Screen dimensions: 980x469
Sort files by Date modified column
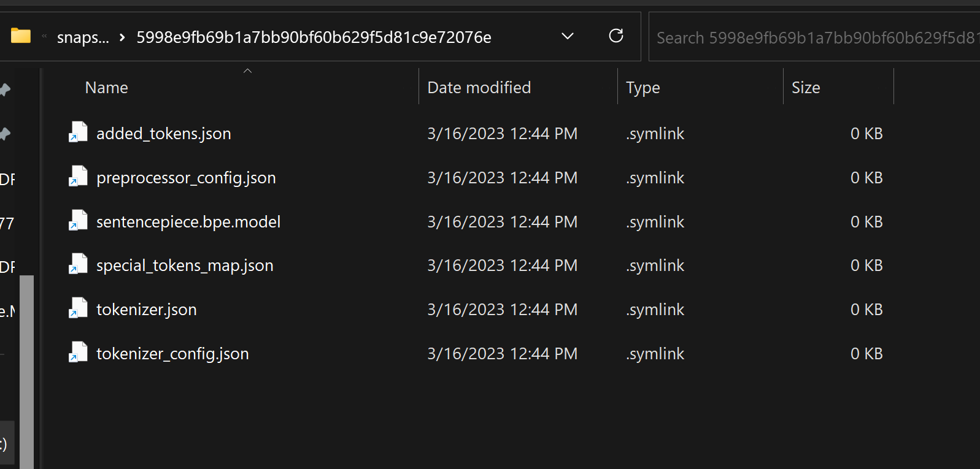coord(479,87)
